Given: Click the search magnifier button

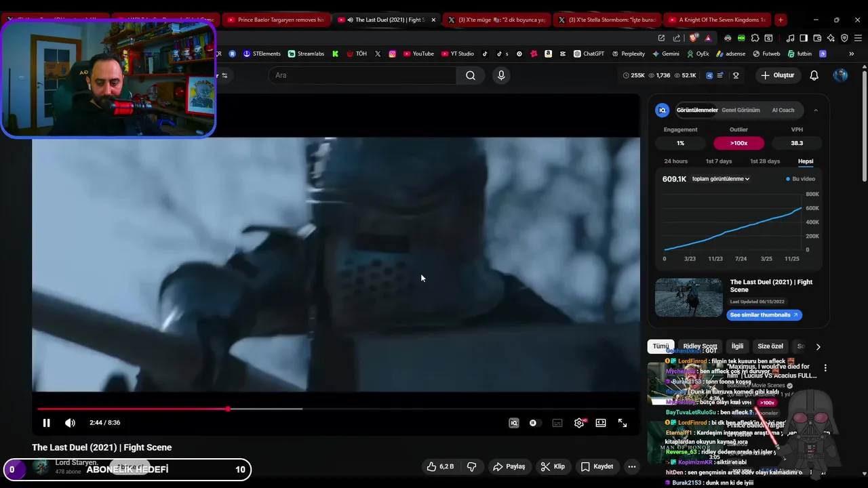Looking at the screenshot, I should [x=471, y=75].
